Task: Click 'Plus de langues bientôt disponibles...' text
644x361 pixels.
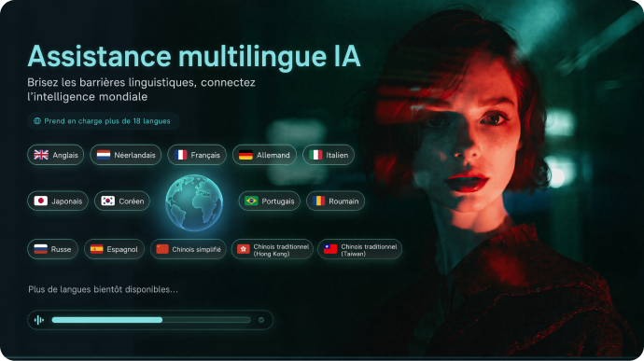Action: 103,289
